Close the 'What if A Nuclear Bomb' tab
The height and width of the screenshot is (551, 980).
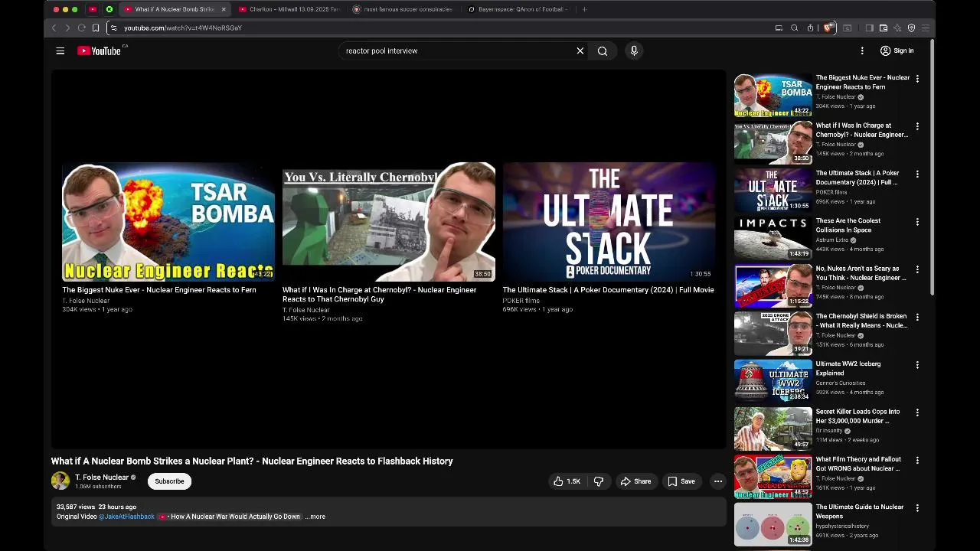[224, 9]
